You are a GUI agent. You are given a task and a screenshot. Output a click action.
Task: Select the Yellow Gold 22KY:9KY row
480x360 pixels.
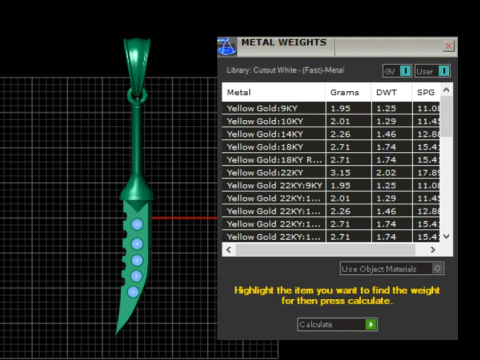click(331, 185)
